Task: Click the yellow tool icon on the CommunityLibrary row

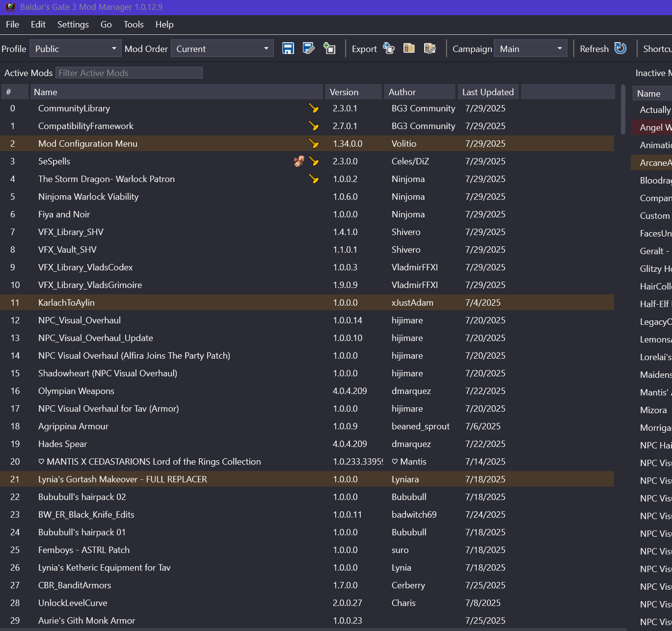Action: click(314, 108)
